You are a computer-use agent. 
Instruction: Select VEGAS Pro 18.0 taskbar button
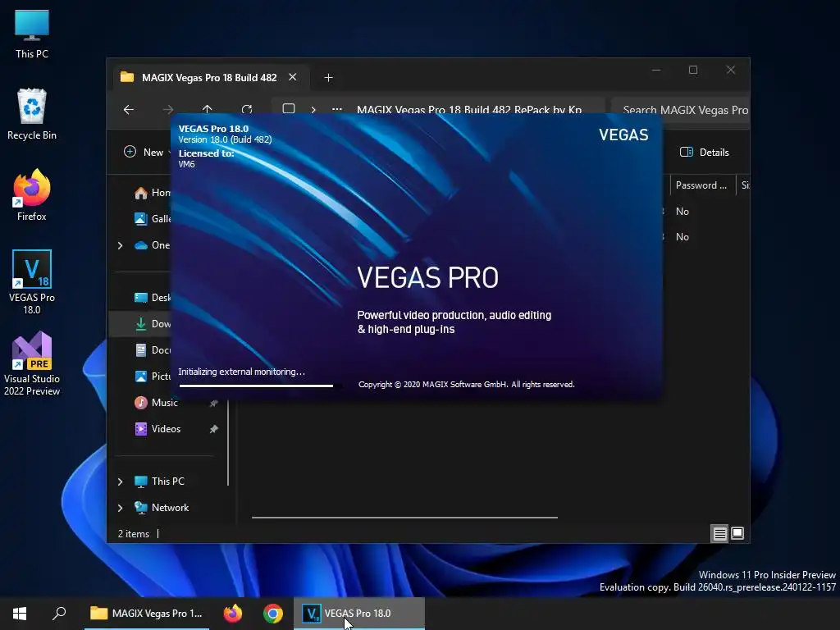point(359,614)
